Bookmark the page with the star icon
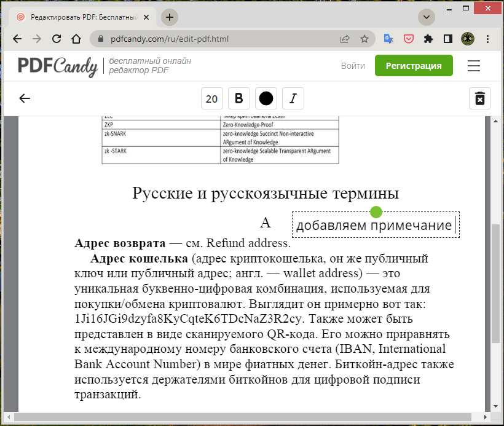 (x=364, y=39)
